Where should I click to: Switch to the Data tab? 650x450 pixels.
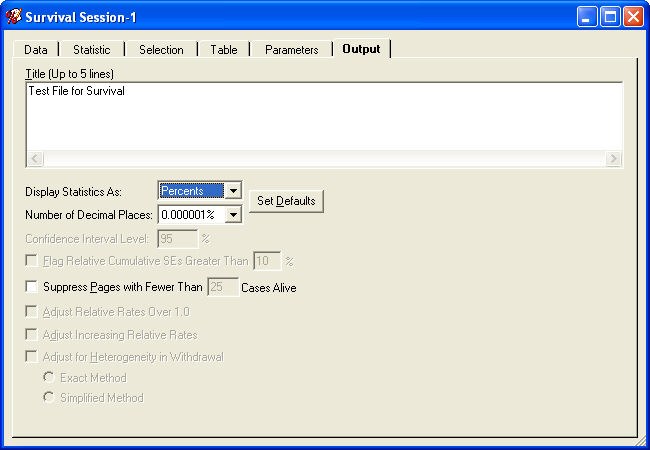tap(36, 49)
